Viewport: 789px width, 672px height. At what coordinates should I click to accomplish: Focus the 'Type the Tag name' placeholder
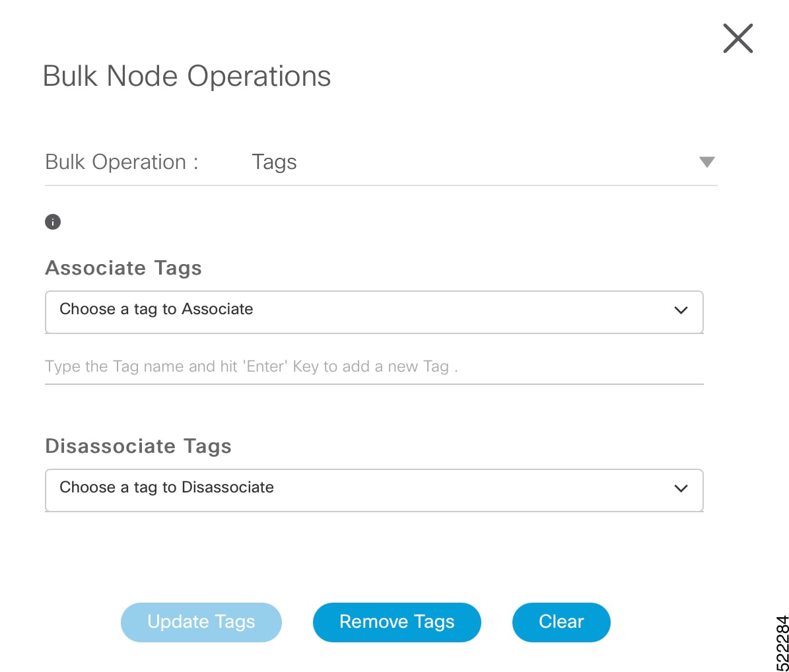pyautogui.click(x=252, y=366)
